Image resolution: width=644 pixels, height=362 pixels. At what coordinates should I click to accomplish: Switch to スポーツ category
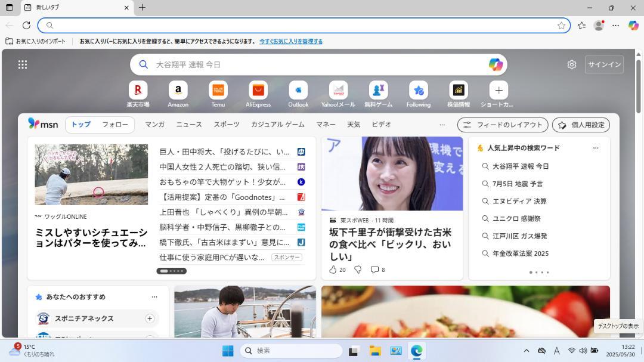pos(227,125)
